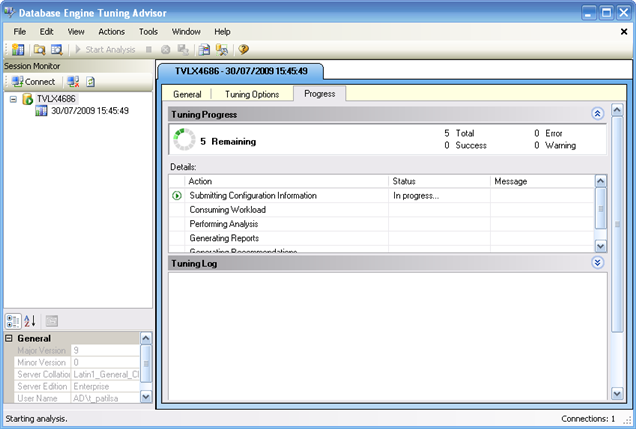Open the Help menu

point(222,32)
